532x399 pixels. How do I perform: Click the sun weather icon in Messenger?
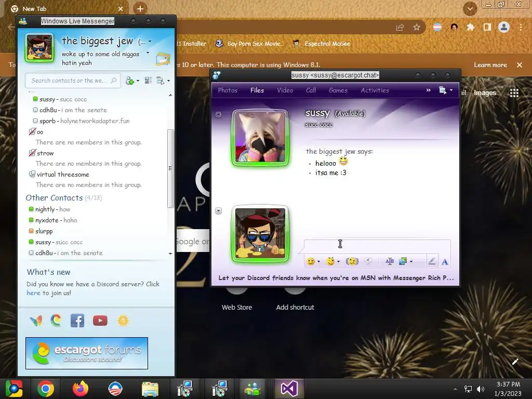point(123,321)
